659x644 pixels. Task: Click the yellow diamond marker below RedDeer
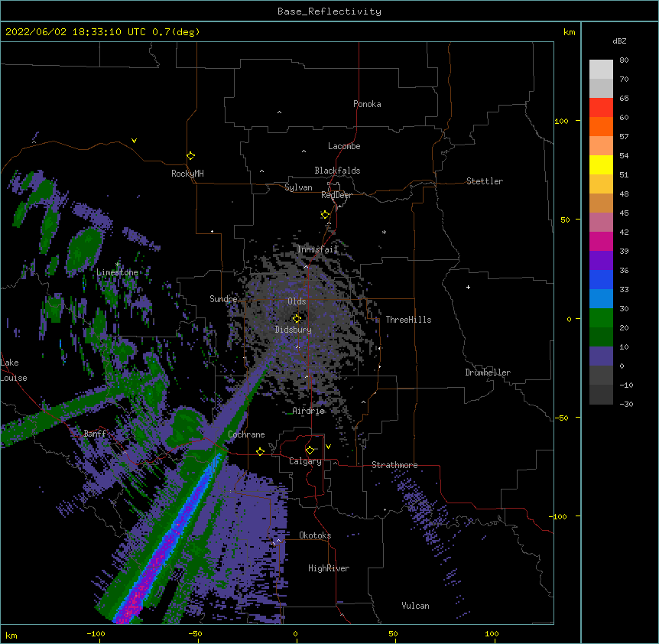point(325,215)
